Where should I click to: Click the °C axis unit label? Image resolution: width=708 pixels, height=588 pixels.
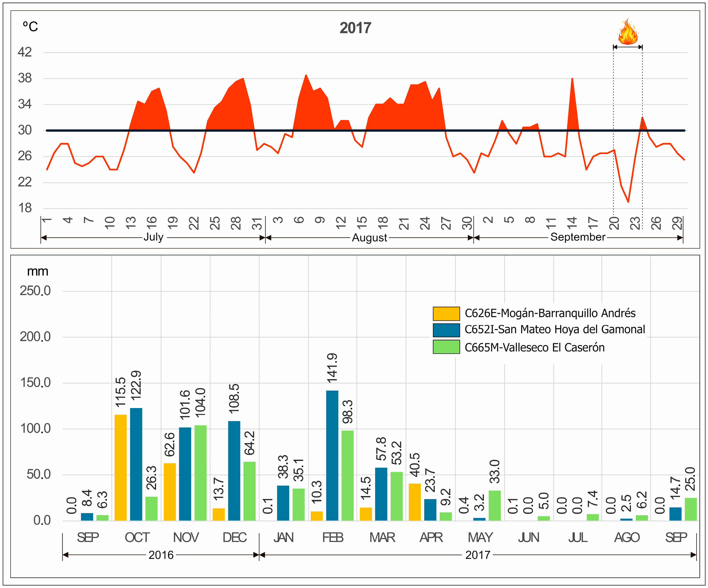pyautogui.click(x=30, y=27)
